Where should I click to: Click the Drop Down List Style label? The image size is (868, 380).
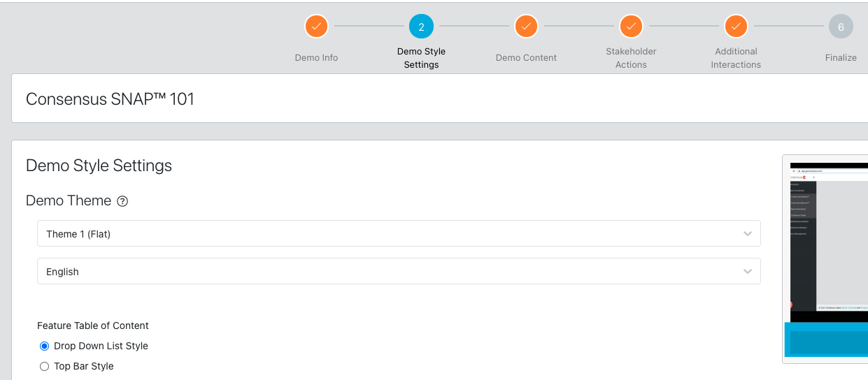click(101, 346)
